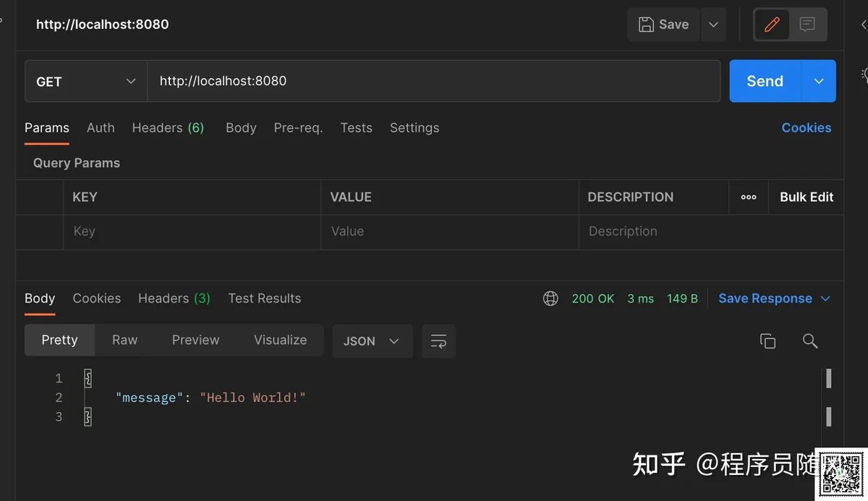Click the response pane scrollbar marker
Viewport: 868px width, 501px height.
click(x=828, y=378)
